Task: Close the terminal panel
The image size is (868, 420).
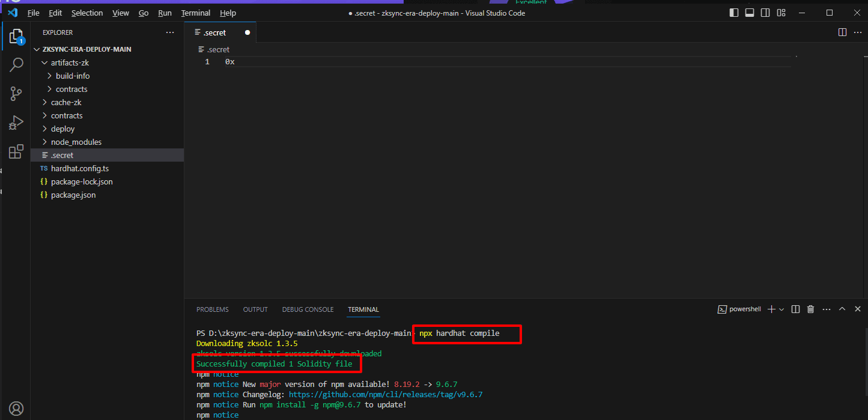Action: coord(857,309)
